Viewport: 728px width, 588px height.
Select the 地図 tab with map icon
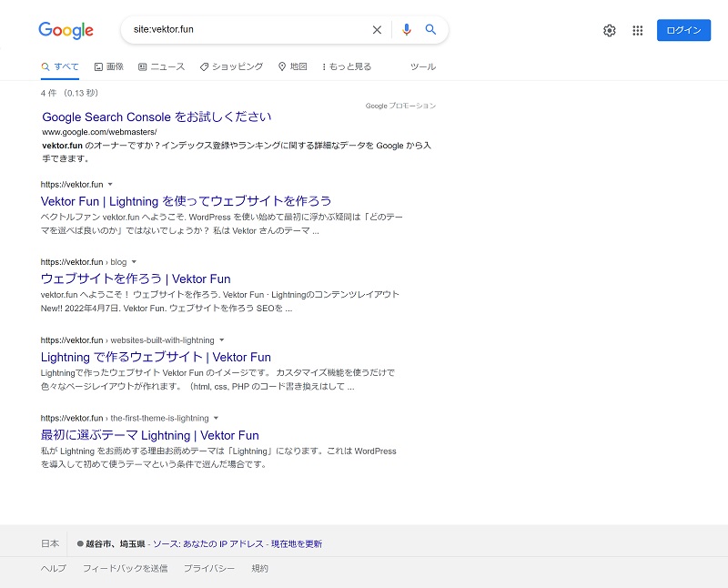pyautogui.click(x=291, y=66)
